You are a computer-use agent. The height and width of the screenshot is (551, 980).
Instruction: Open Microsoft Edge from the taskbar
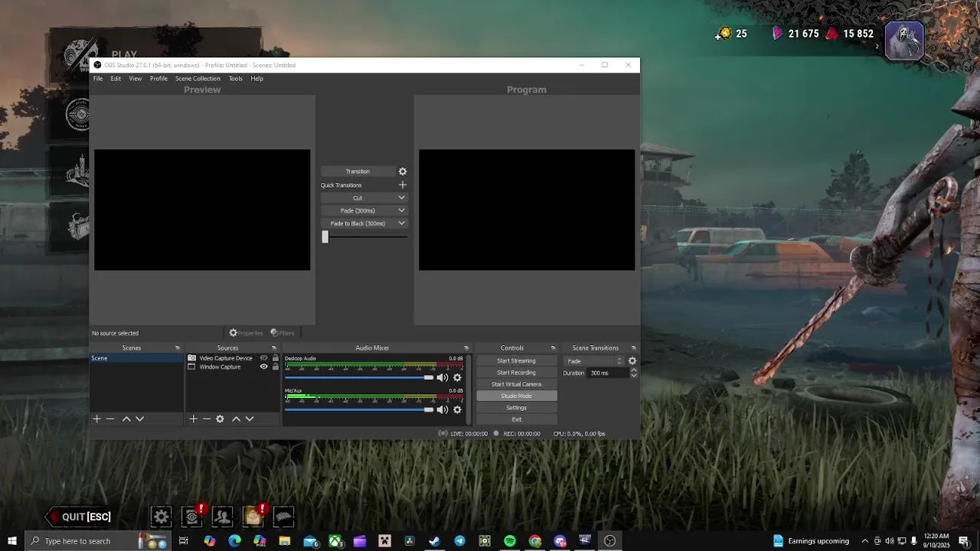coord(234,541)
